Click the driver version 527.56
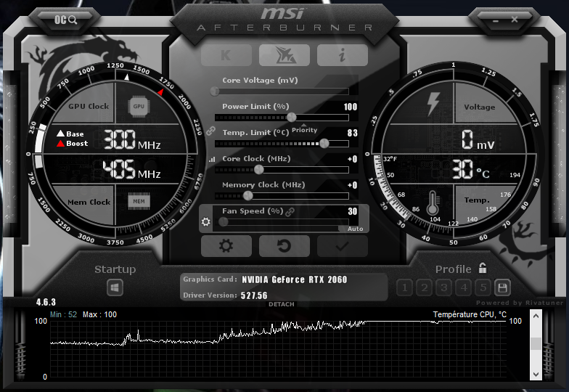This screenshot has width=569, height=392. pos(254,295)
